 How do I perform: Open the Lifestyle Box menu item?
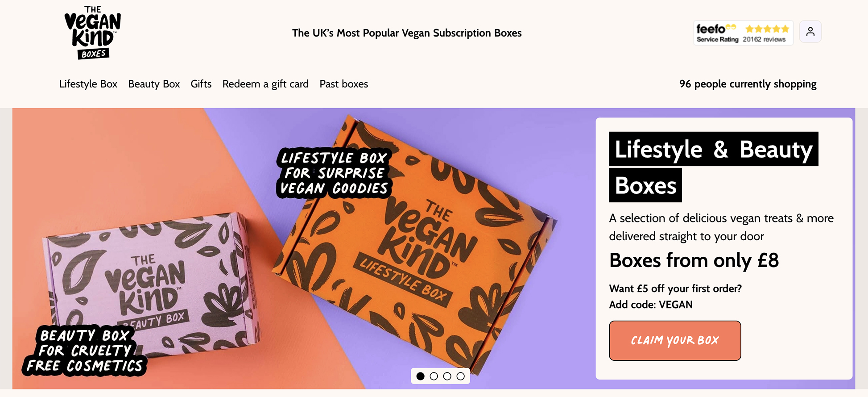88,84
